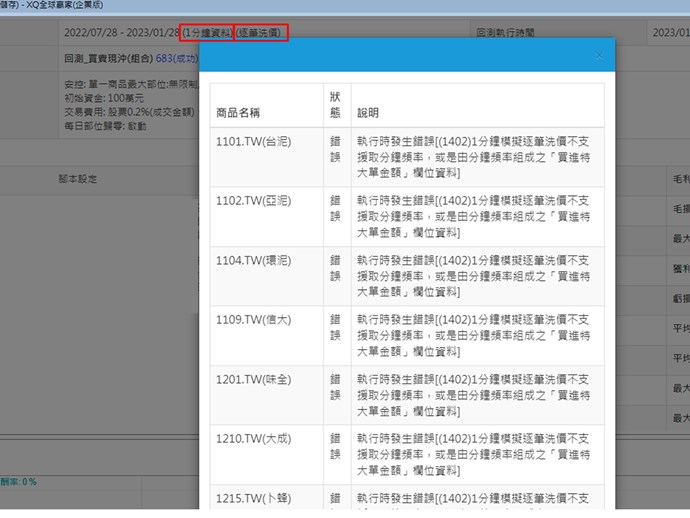Click the error description for 1101.TW

(x=473, y=157)
